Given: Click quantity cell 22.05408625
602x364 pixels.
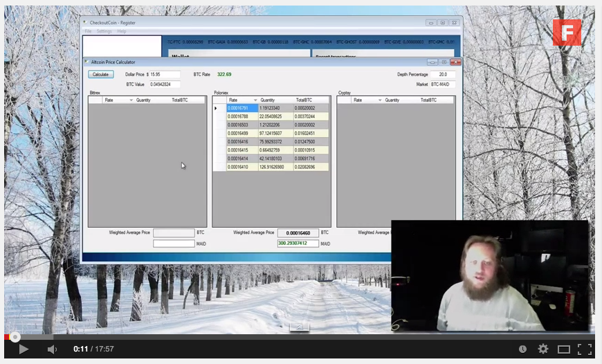Looking at the screenshot, I should [x=275, y=116].
